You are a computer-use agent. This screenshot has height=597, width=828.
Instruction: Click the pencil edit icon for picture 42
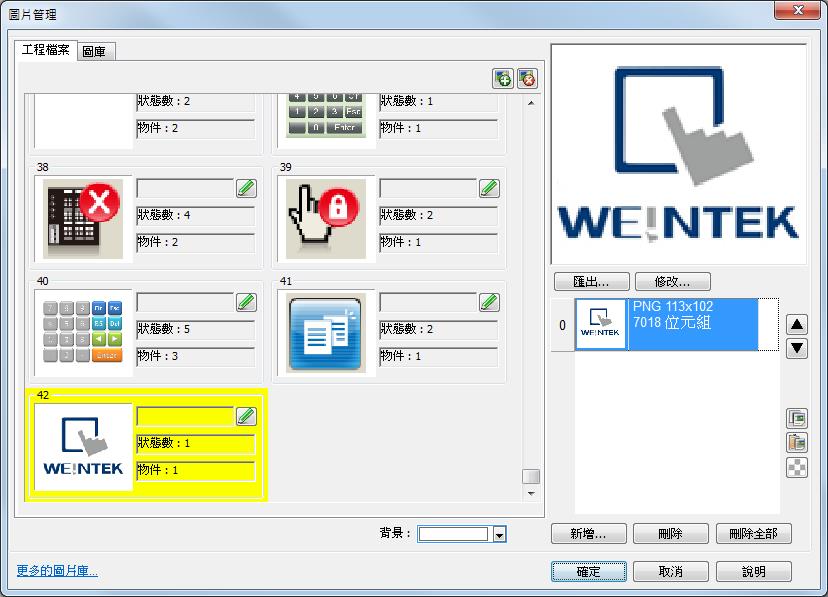click(245, 415)
